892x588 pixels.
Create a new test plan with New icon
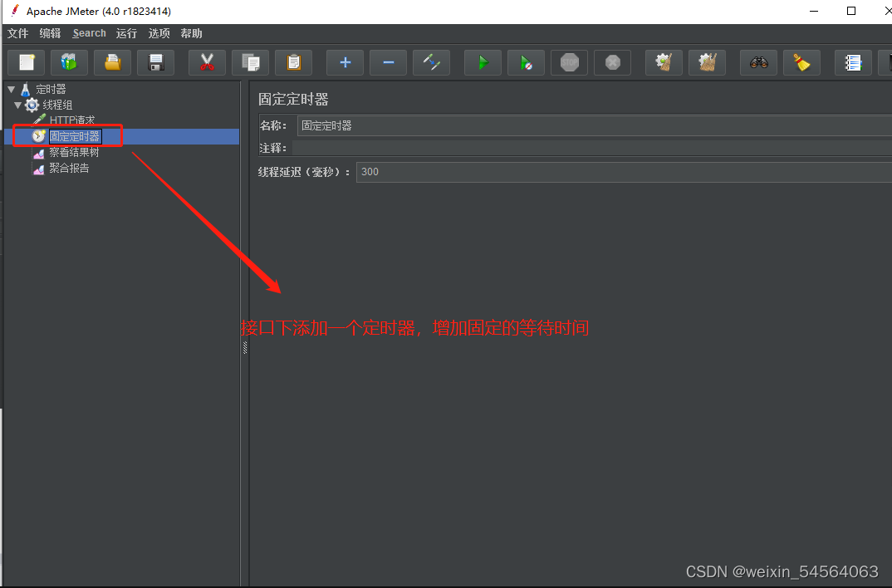pyautogui.click(x=27, y=62)
